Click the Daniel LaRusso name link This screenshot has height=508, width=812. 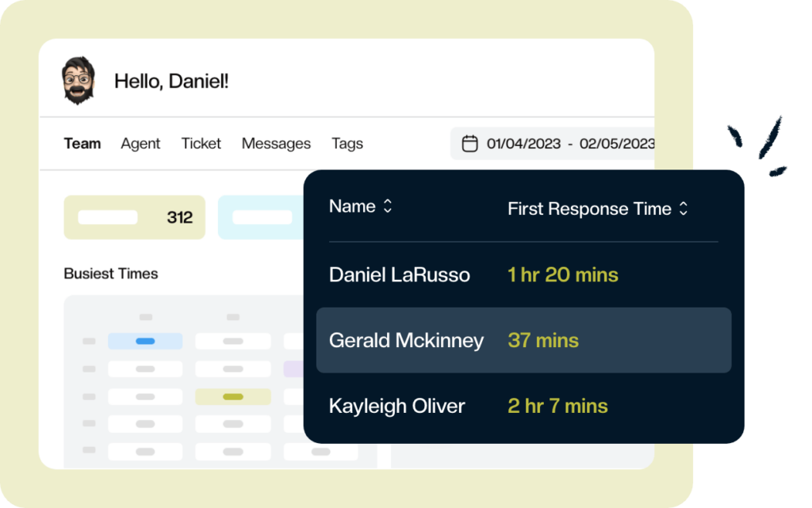click(x=400, y=274)
